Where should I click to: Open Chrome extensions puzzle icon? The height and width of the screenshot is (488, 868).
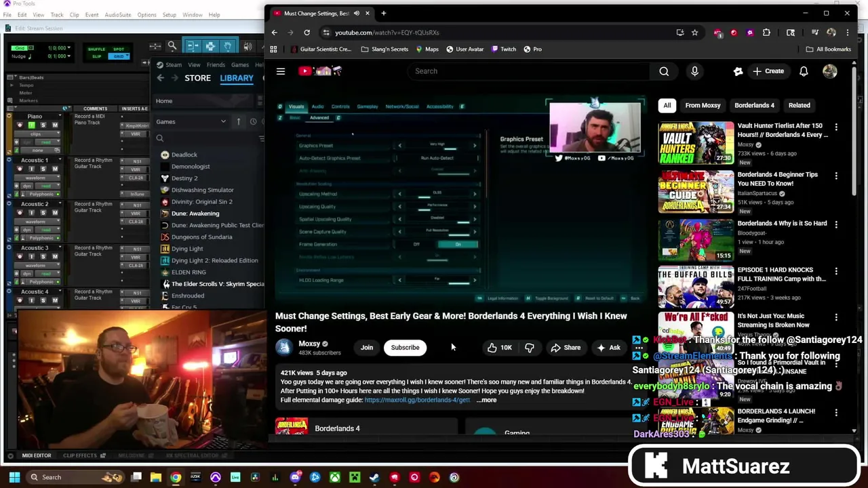click(766, 33)
